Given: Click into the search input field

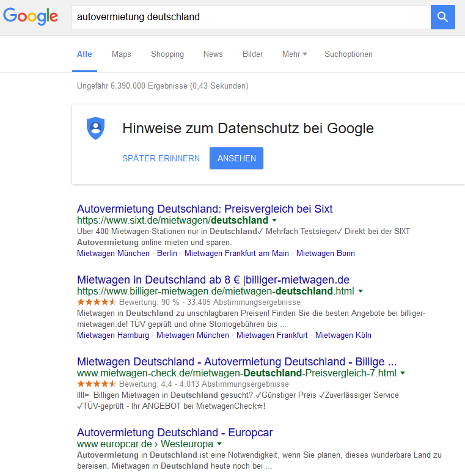Looking at the screenshot, I should coord(251,17).
